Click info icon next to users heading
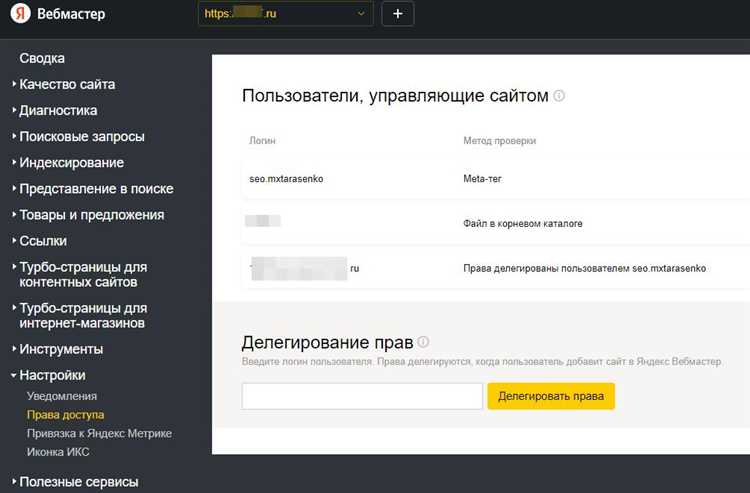750x493 pixels. click(559, 96)
